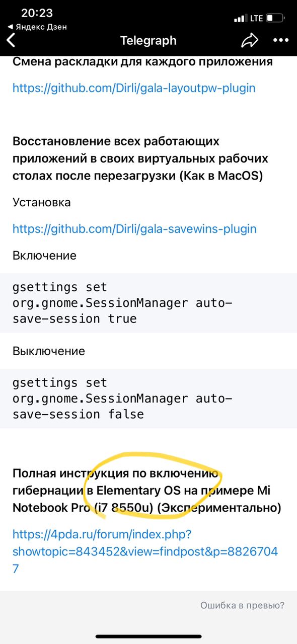Open the gala-savewins-plugin GitHub link
This screenshot has height=644, width=297.
tap(134, 229)
